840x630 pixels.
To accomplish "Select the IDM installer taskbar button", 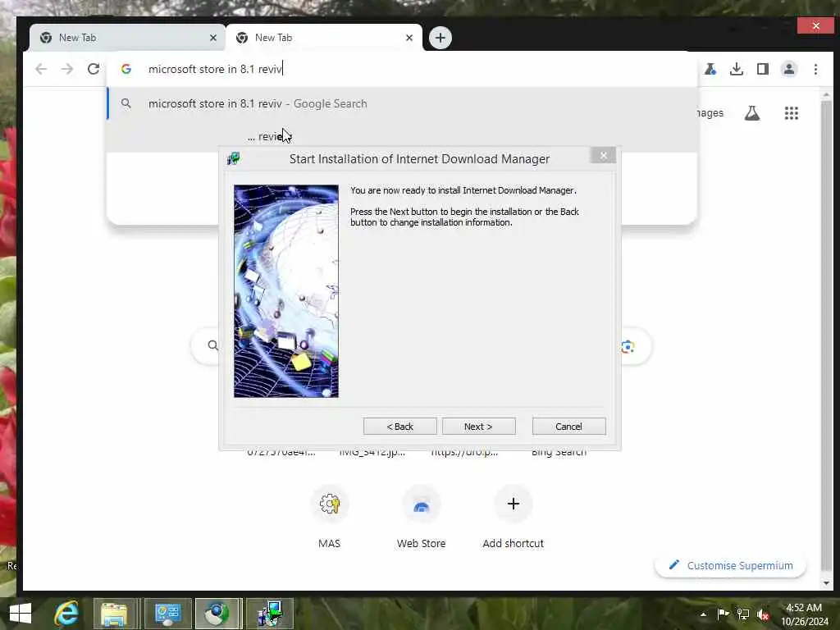I will pos(269,614).
